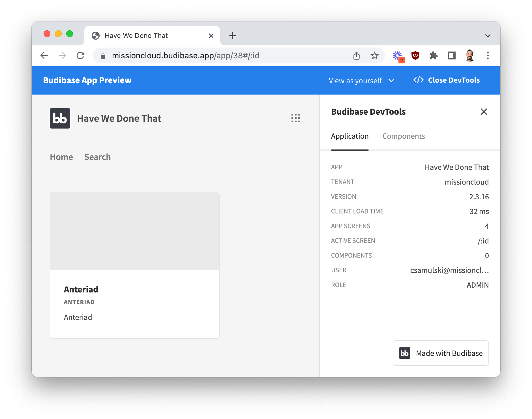Image resolution: width=532 pixels, height=419 pixels.
Task: Click the uBlock Origin extension icon
Action: coord(415,55)
